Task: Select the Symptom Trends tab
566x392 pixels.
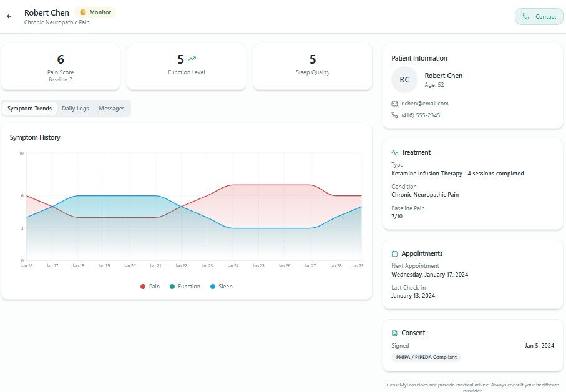Action: click(29, 109)
